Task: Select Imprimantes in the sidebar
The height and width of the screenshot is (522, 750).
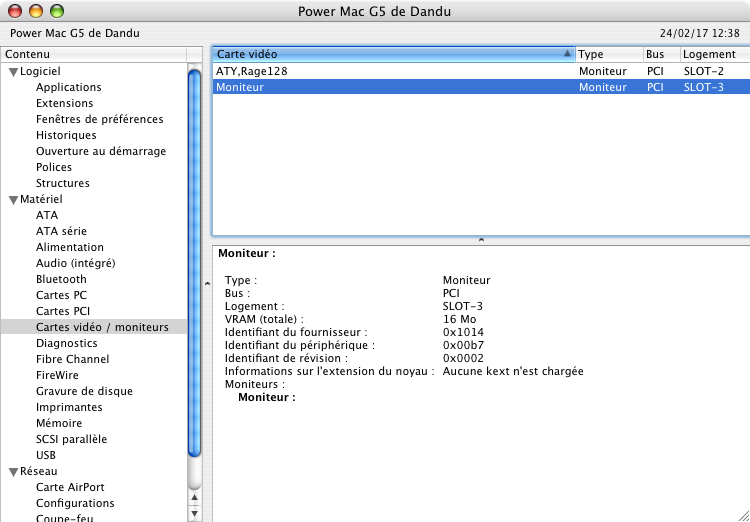Action: coord(69,408)
